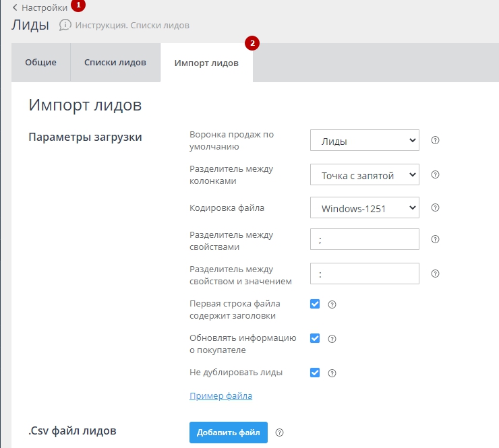Open the 'Пример файла' link
The width and height of the screenshot is (499, 448).
(x=221, y=396)
